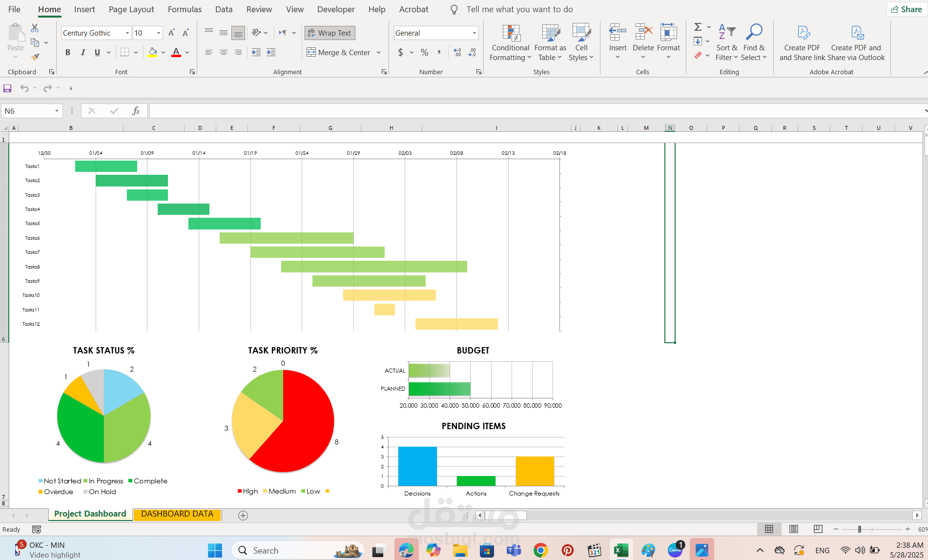Switch to Normal view in status bar
Image resolution: width=928 pixels, height=560 pixels.
click(x=769, y=529)
